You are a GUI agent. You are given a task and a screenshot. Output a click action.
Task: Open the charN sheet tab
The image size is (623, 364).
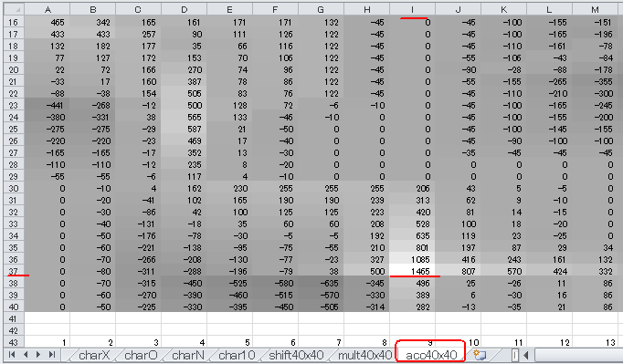tap(187, 355)
